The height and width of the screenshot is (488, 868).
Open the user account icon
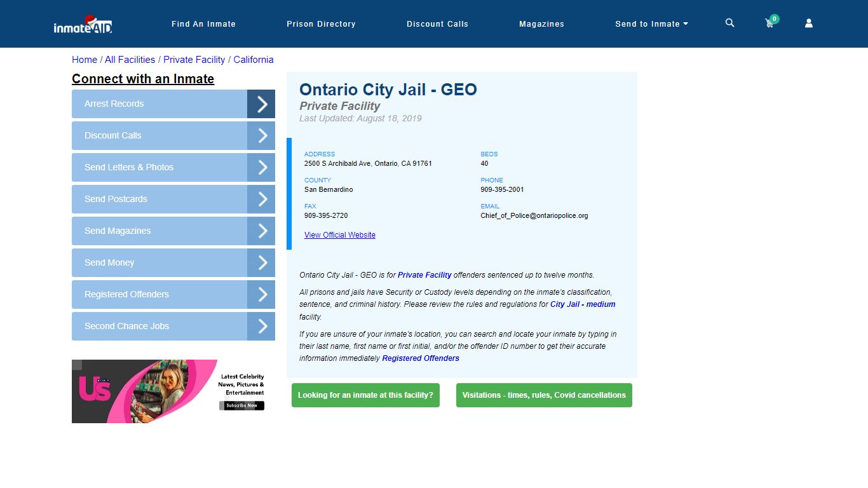(809, 23)
